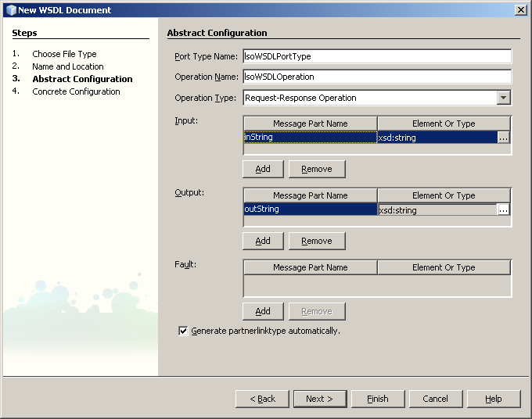Select the inString message part cell
532x419 pixels.
pos(310,138)
